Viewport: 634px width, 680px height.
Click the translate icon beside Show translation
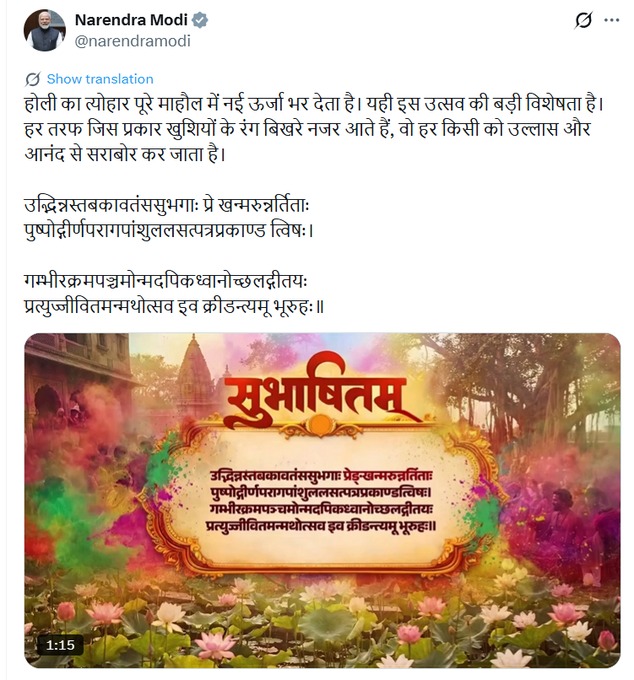point(33,79)
